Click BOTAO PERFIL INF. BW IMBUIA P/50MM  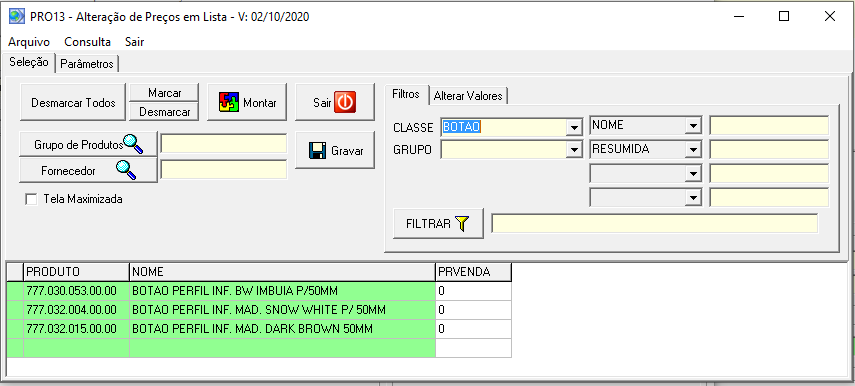282,291
